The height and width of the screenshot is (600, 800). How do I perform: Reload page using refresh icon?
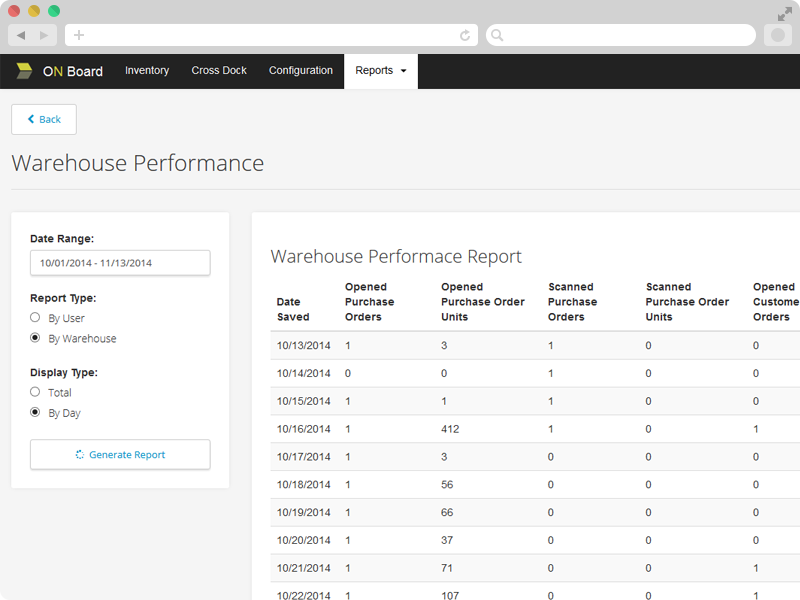coord(465,35)
